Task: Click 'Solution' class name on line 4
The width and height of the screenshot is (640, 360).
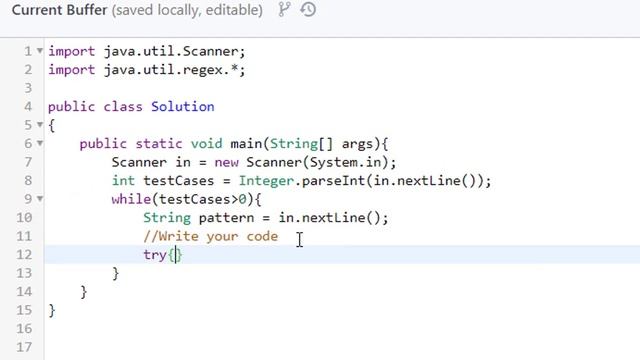Action: point(183,107)
